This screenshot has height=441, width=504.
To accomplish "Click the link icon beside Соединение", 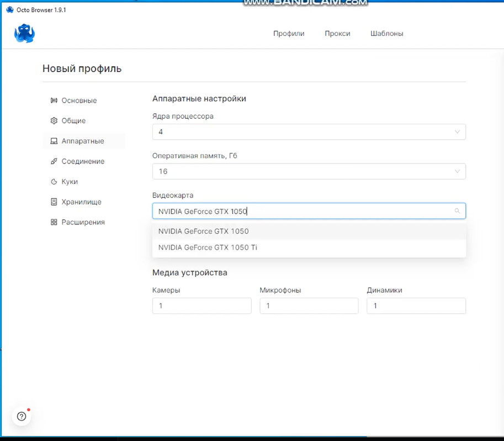I will 54,161.
